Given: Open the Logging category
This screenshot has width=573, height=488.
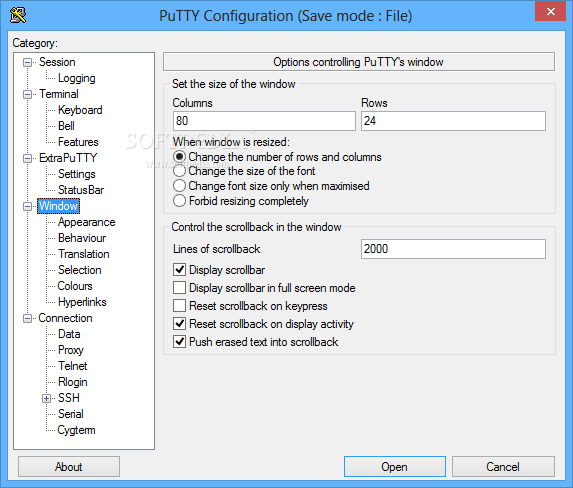Looking at the screenshot, I should [x=77, y=78].
